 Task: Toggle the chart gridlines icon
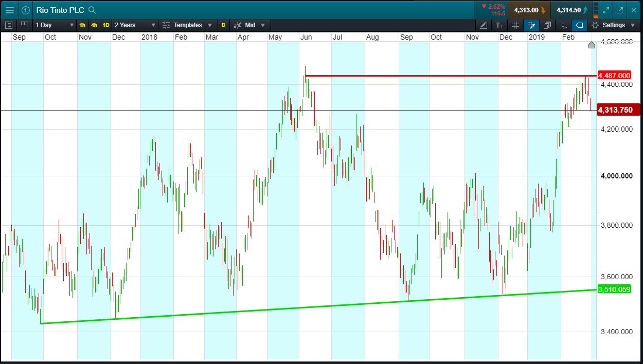(515, 25)
